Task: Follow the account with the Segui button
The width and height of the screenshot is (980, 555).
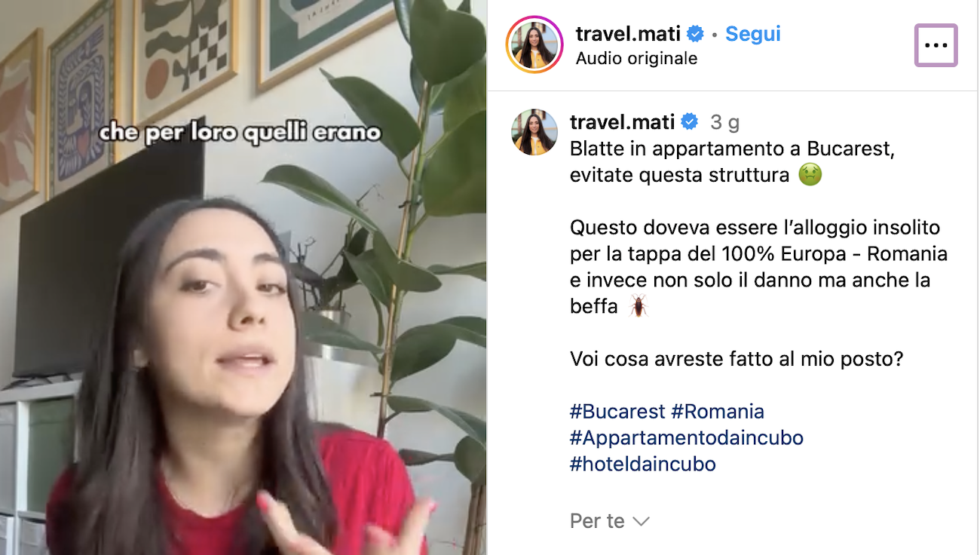Action: [752, 34]
